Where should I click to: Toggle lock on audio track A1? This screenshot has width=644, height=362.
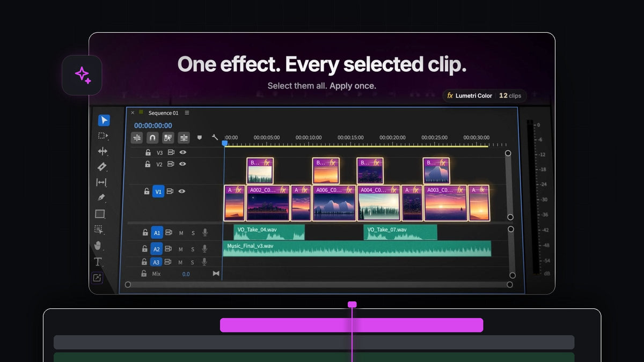coord(145,233)
